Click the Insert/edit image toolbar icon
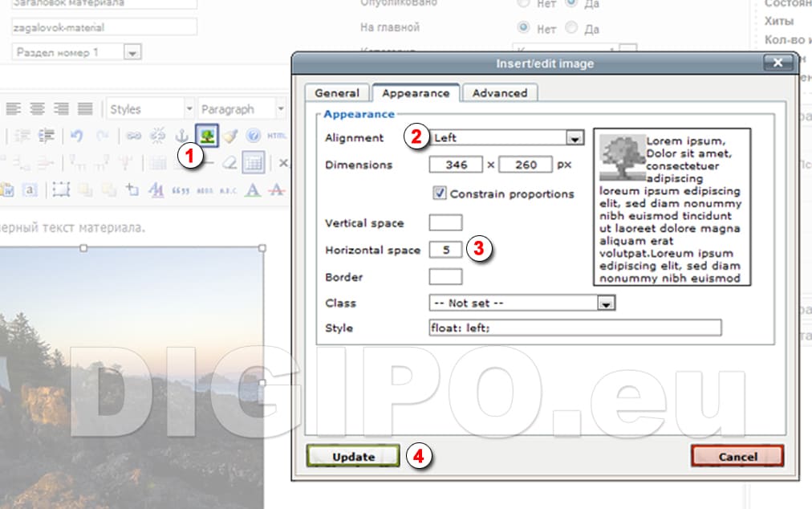Screen dimensions: 812x509 209,136
